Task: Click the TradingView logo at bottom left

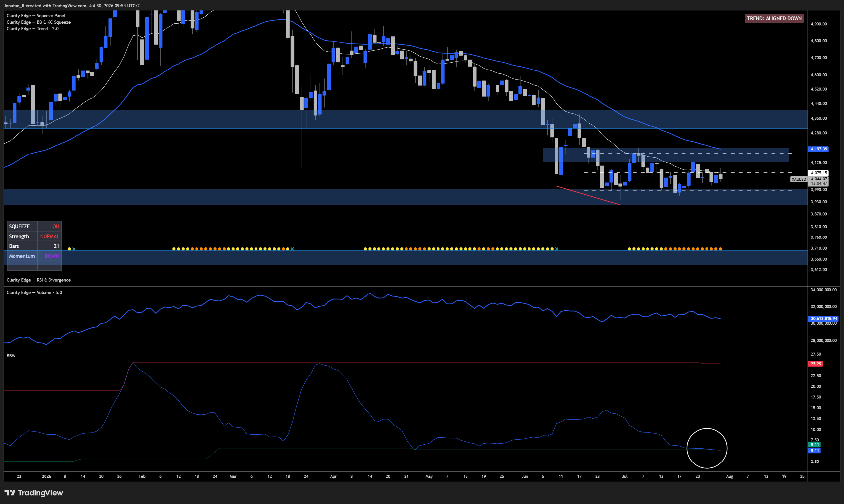Action: (x=34, y=492)
